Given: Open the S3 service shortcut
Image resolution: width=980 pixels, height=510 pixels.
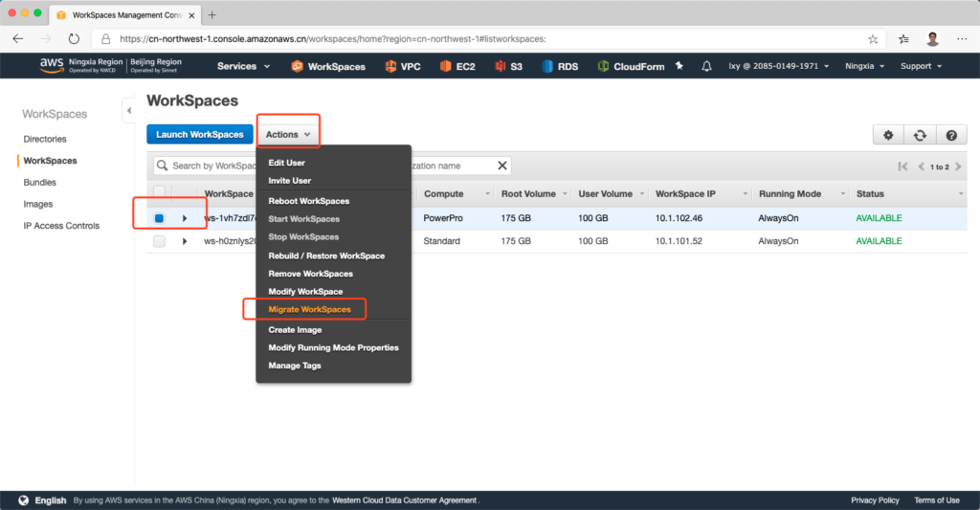Looking at the screenshot, I should coord(509,66).
